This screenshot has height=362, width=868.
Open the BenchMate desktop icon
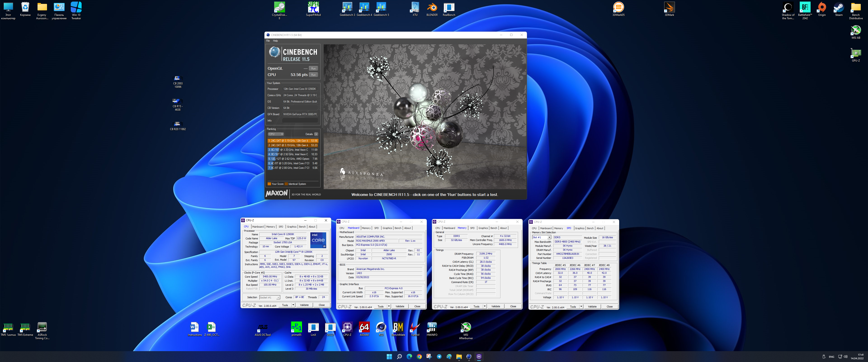click(398, 329)
